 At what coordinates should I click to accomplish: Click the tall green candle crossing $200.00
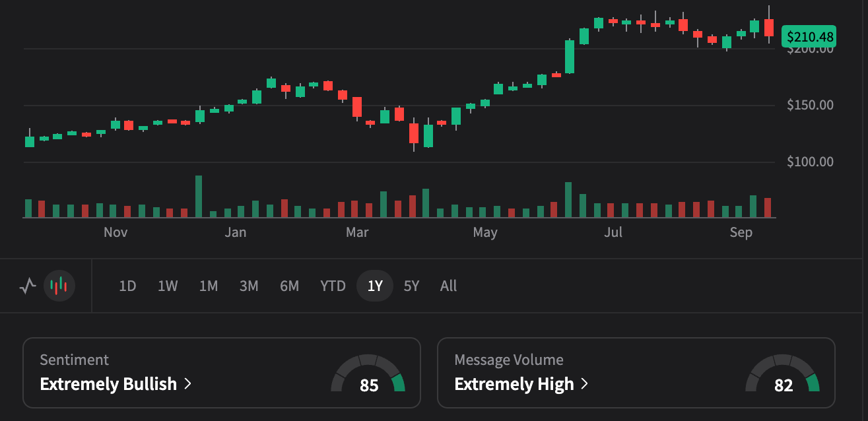click(x=570, y=56)
